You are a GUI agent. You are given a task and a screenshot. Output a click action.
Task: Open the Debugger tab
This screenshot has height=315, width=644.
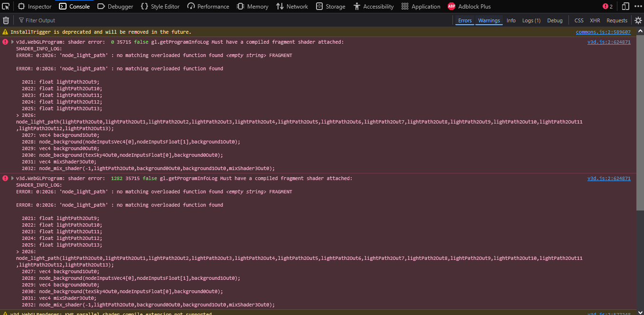[115, 7]
